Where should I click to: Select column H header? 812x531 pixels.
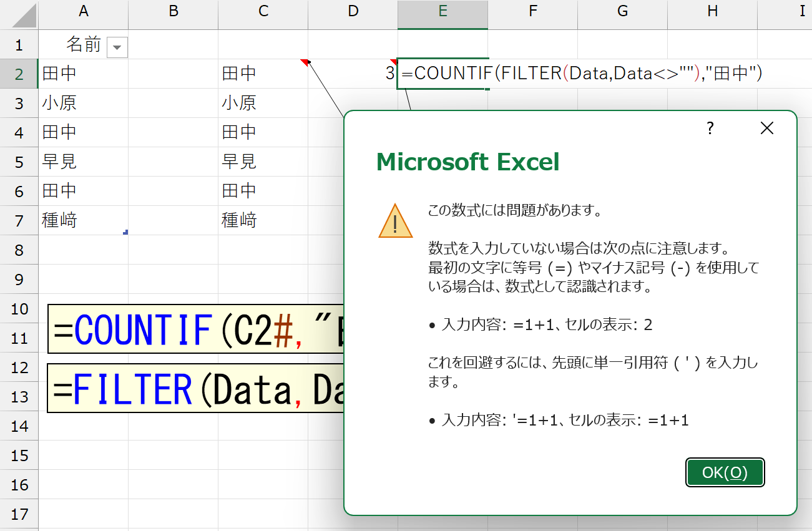tap(712, 11)
